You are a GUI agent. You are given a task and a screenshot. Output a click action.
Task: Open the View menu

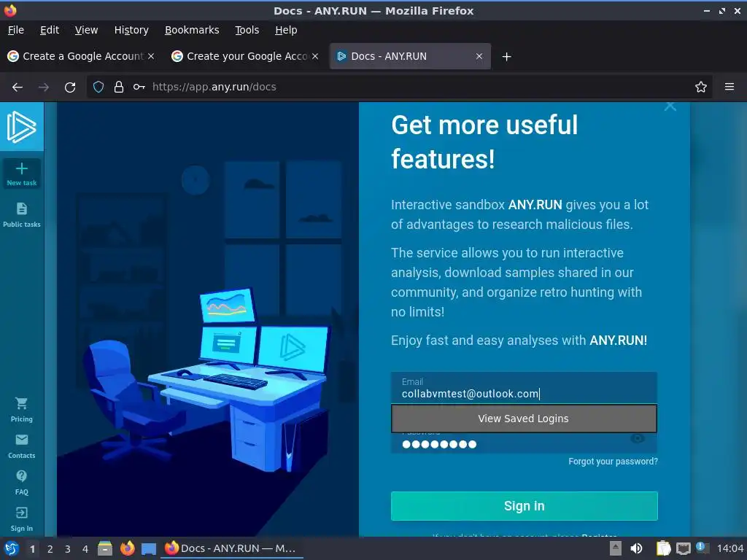86,30
